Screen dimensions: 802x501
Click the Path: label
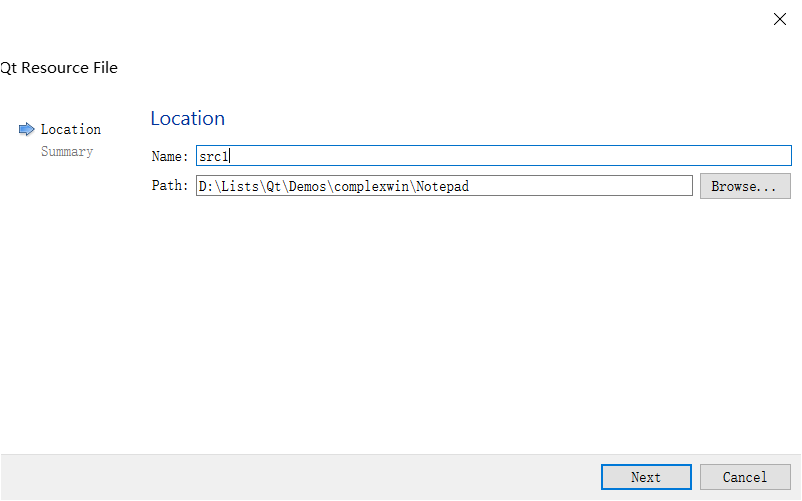pyautogui.click(x=170, y=186)
